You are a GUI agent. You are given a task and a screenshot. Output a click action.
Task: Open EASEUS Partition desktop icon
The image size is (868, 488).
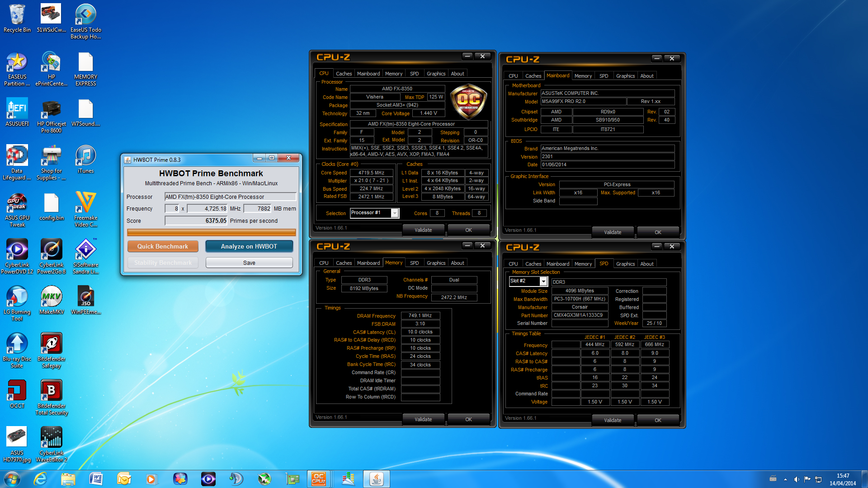pyautogui.click(x=17, y=69)
